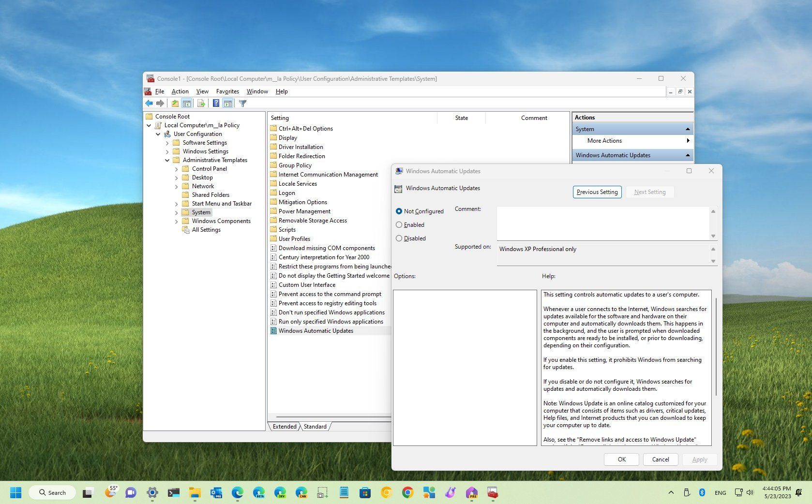The image size is (812, 504).
Task: Click the Apply button
Action: coord(700,459)
